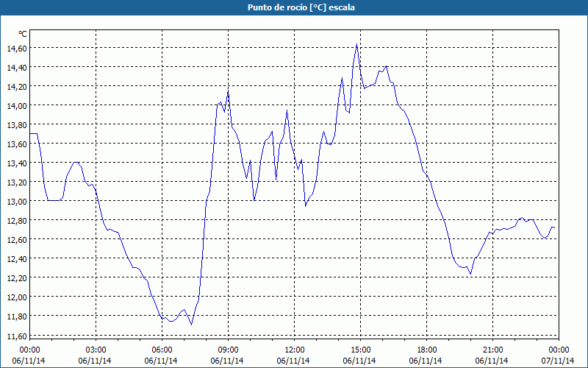This screenshot has width=588, height=368.
Task: Select the 06/11/14 date under 21:00
Action: 492,361
